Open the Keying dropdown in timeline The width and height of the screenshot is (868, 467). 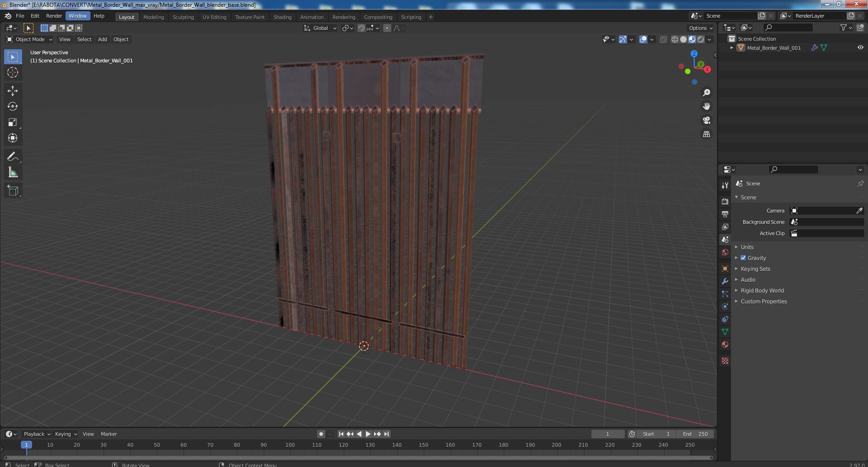tap(66, 434)
